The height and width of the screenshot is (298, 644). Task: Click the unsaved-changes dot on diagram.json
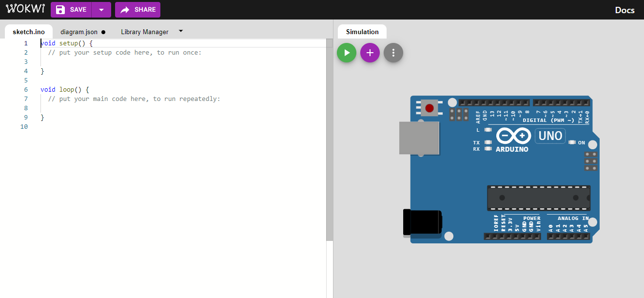point(103,32)
